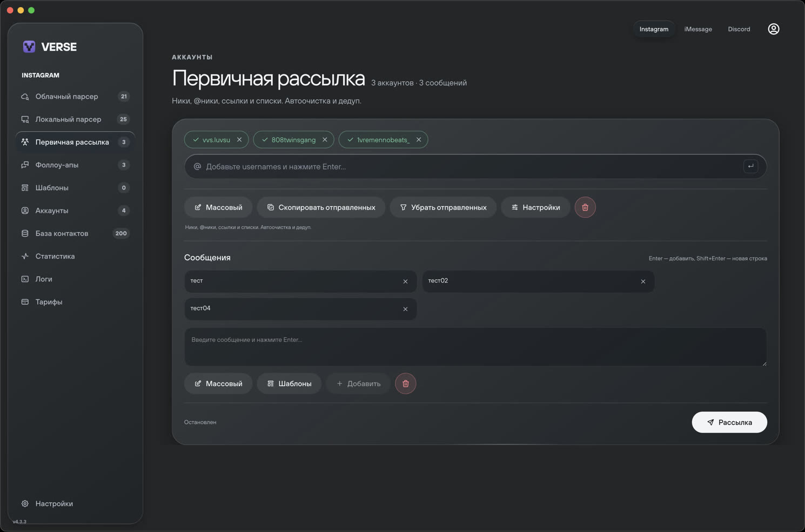Focus the message text area

[475, 347]
